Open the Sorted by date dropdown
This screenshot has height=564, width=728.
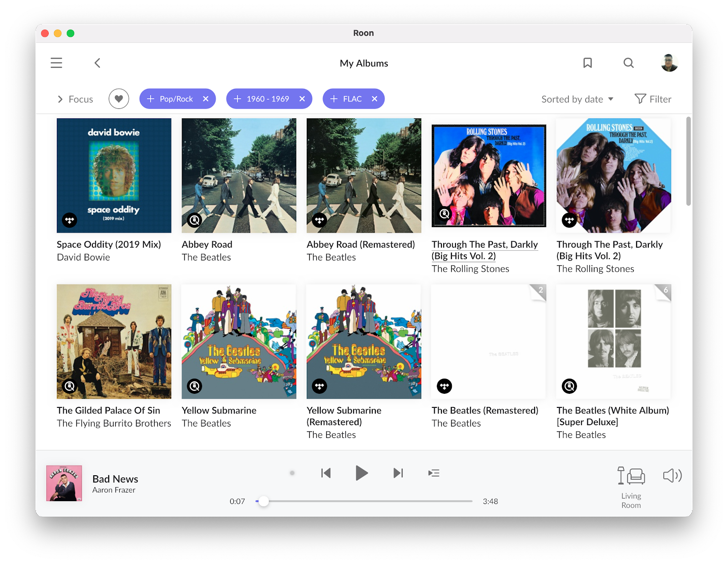point(577,99)
